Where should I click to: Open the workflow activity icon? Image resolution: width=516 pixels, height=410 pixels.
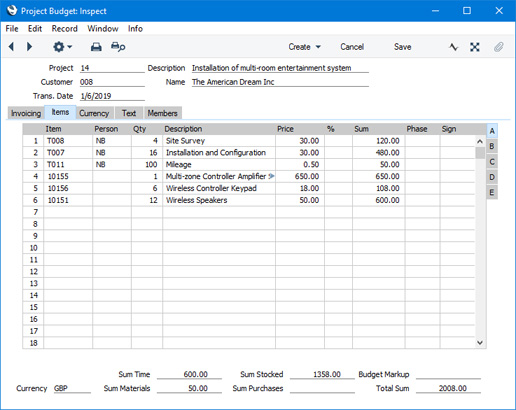click(453, 47)
